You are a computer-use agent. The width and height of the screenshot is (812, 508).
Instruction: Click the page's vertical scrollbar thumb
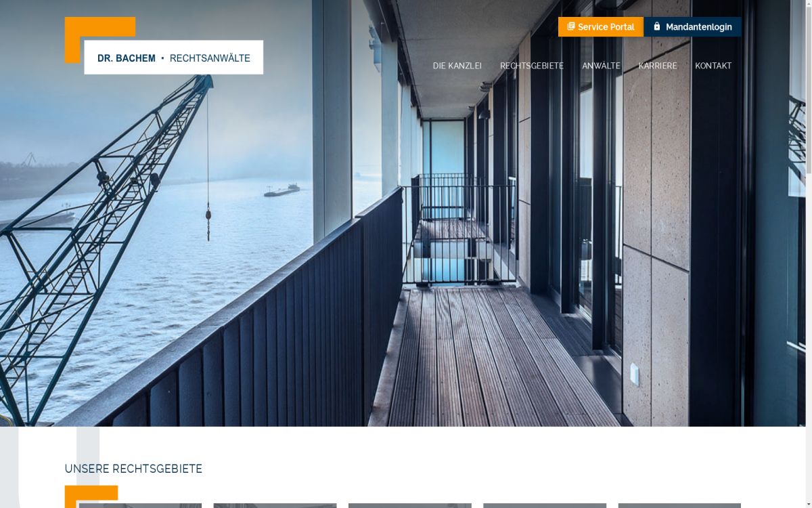tap(809, 88)
